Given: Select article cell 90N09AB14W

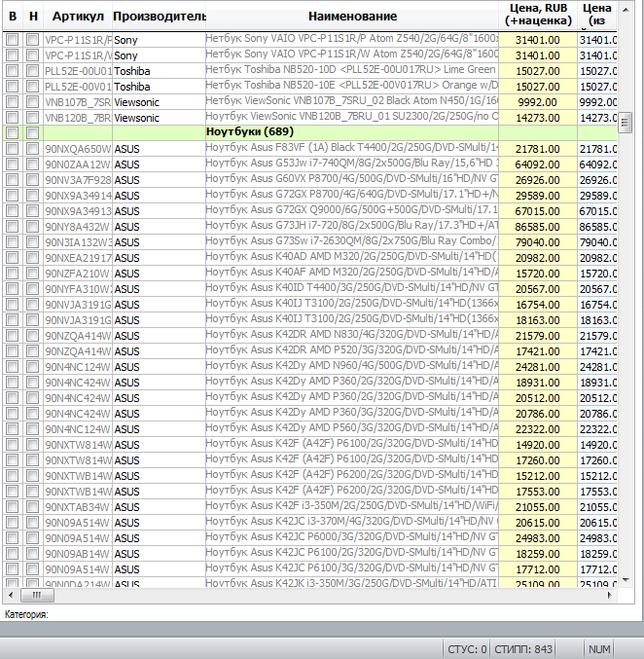Looking at the screenshot, I should pos(78,554).
